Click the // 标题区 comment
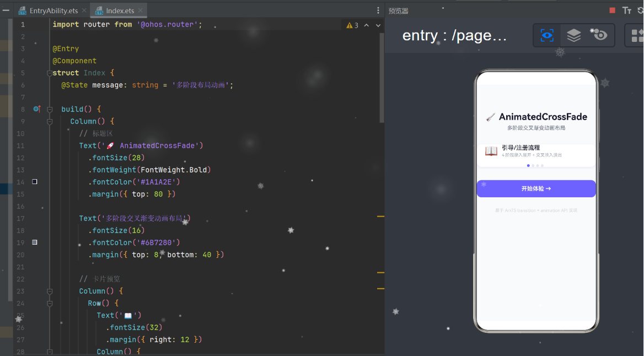This screenshot has height=356, width=644. click(96, 133)
